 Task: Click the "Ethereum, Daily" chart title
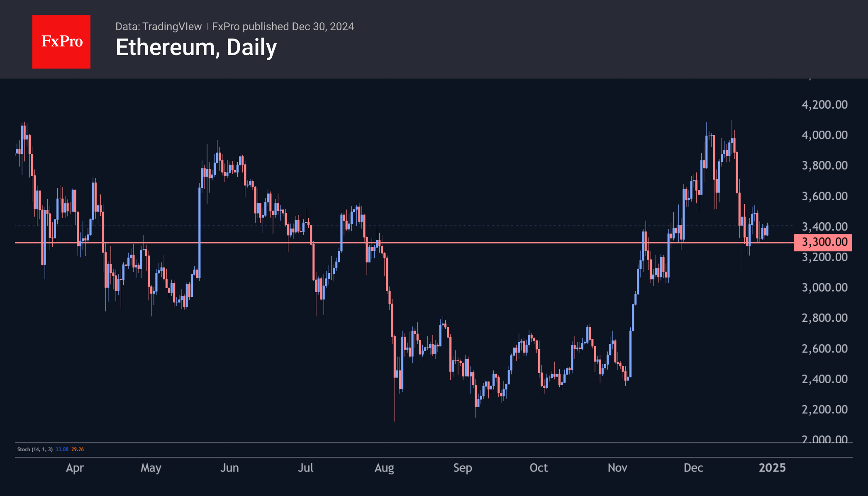(196, 48)
